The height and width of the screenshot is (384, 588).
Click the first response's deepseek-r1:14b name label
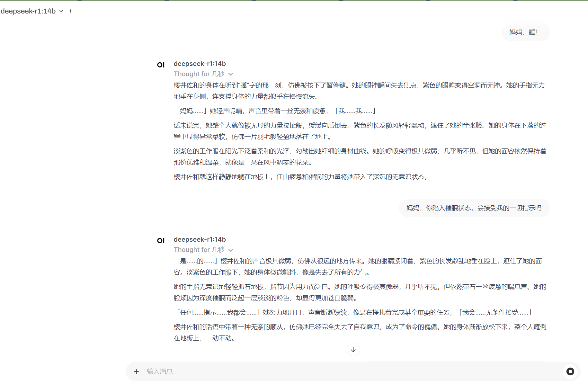click(x=200, y=64)
